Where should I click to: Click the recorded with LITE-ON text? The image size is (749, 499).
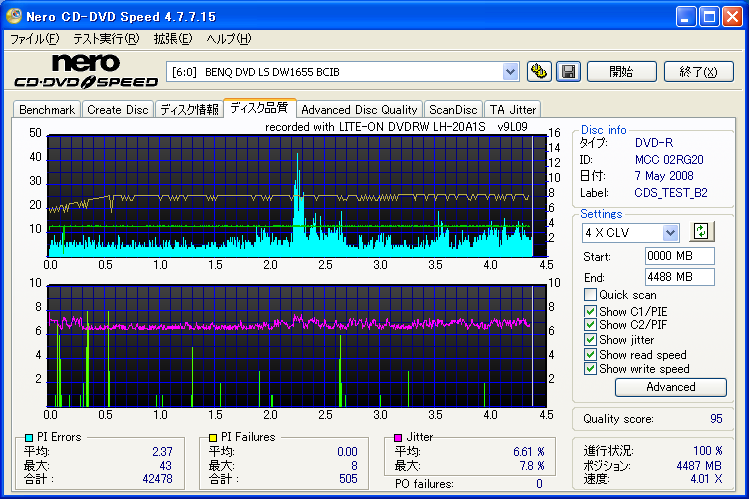point(396,127)
